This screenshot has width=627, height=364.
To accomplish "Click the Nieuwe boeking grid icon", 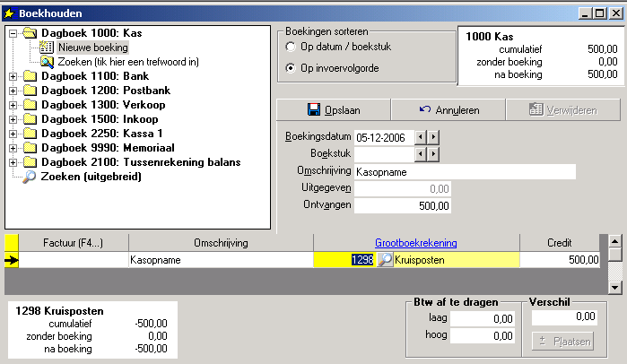I will 48,48.
